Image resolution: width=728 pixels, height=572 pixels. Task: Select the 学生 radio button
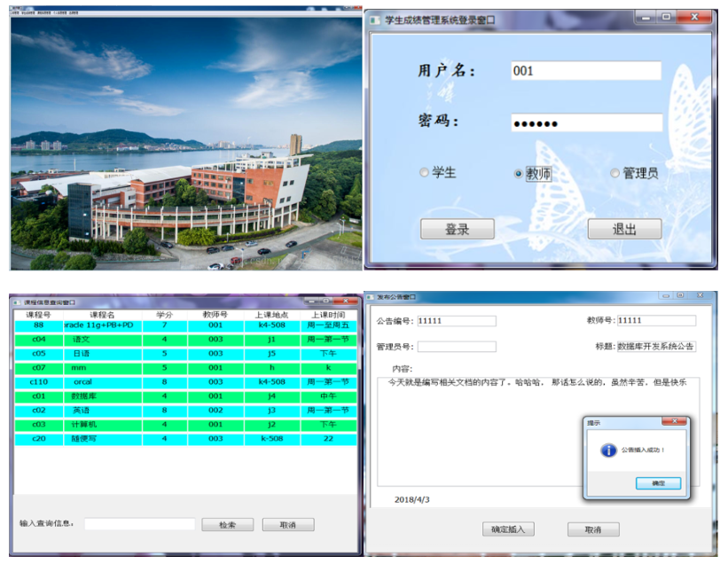point(426,173)
